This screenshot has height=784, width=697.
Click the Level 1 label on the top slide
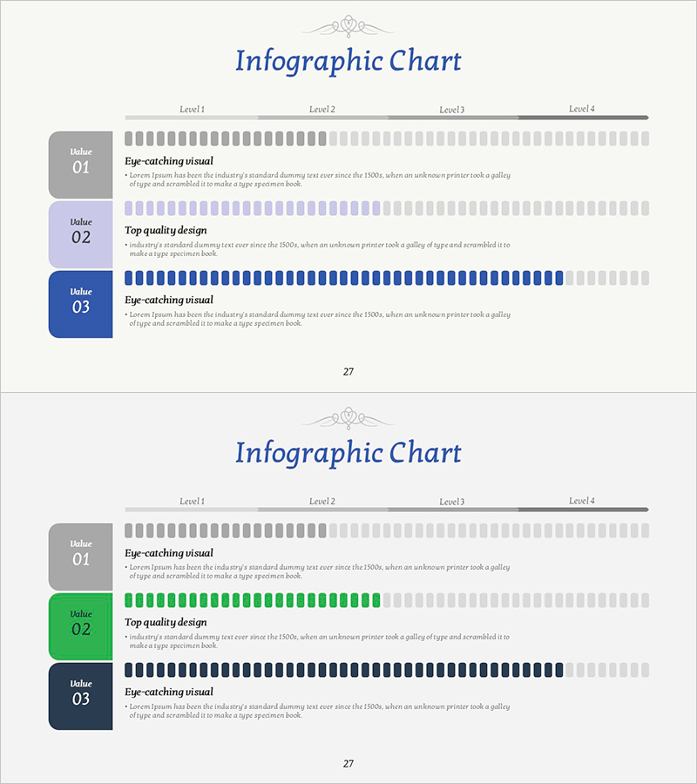click(192, 109)
